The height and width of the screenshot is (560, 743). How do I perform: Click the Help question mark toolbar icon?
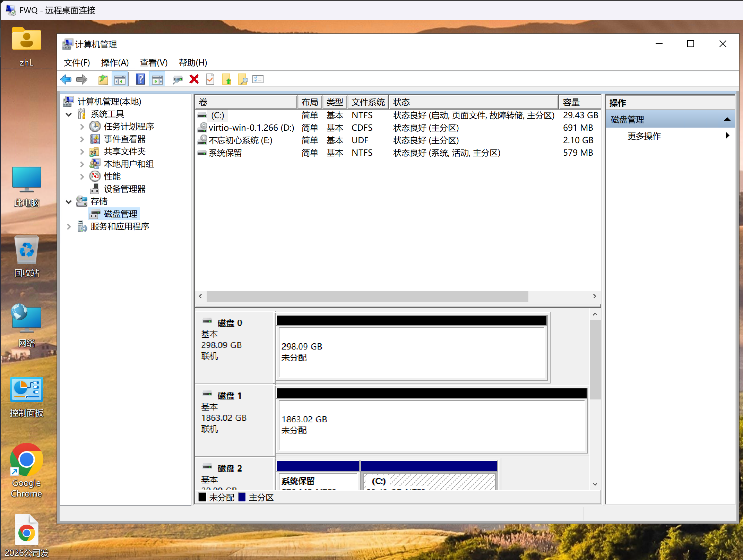coord(140,79)
